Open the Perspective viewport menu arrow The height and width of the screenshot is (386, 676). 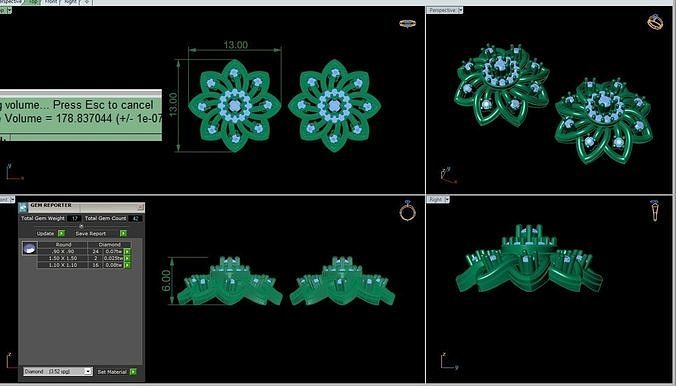460,10
